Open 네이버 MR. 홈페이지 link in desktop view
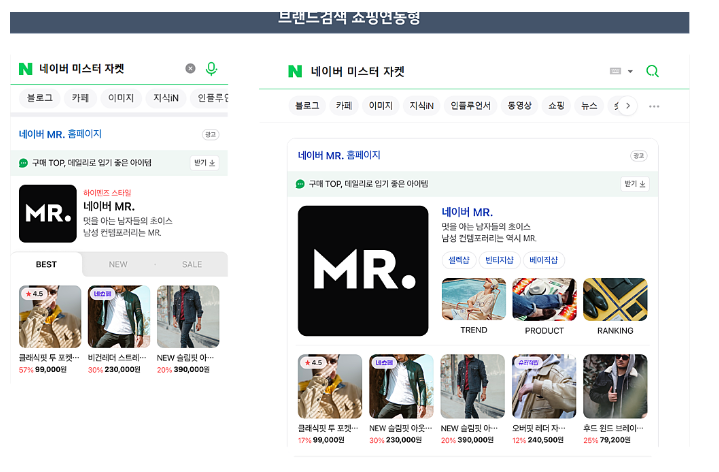Screen dimensions: 719x472 coord(339,155)
